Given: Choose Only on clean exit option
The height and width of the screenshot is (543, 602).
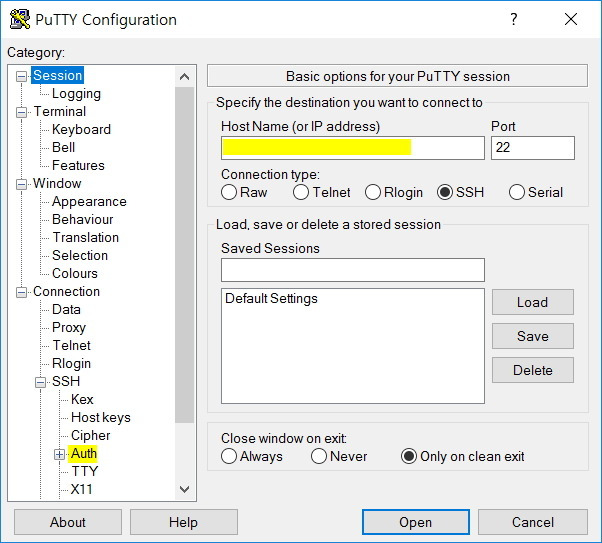Looking at the screenshot, I should (x=409, y=456).
